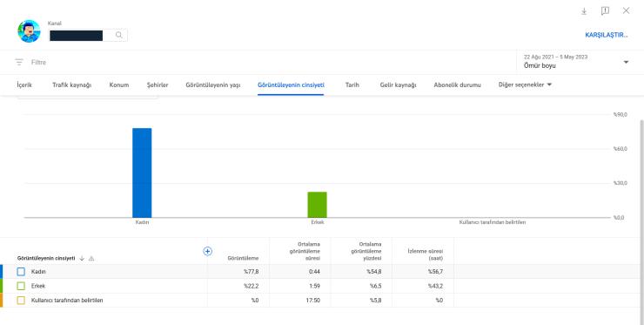
Task: Tick the Kadın row checkbox
Action: tap(21, 272)
